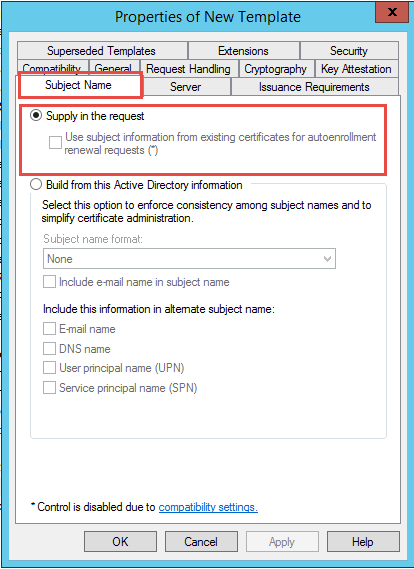Tick Service principal name (SPN) checkbox
The image size is (414, 569).
click(49, 388)
